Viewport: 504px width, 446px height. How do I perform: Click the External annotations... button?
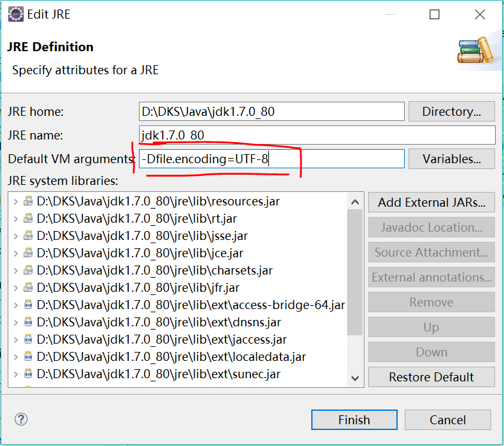(432, 277)
